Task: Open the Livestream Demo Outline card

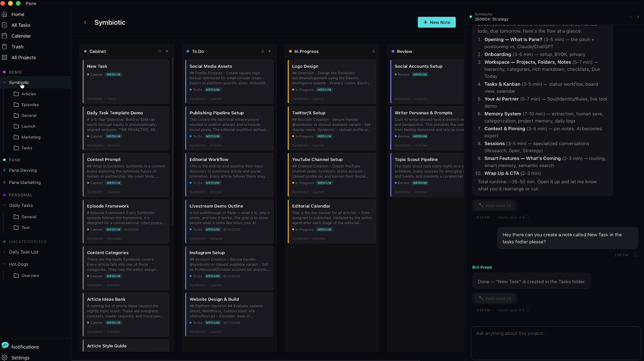Action: coord(229,221)
